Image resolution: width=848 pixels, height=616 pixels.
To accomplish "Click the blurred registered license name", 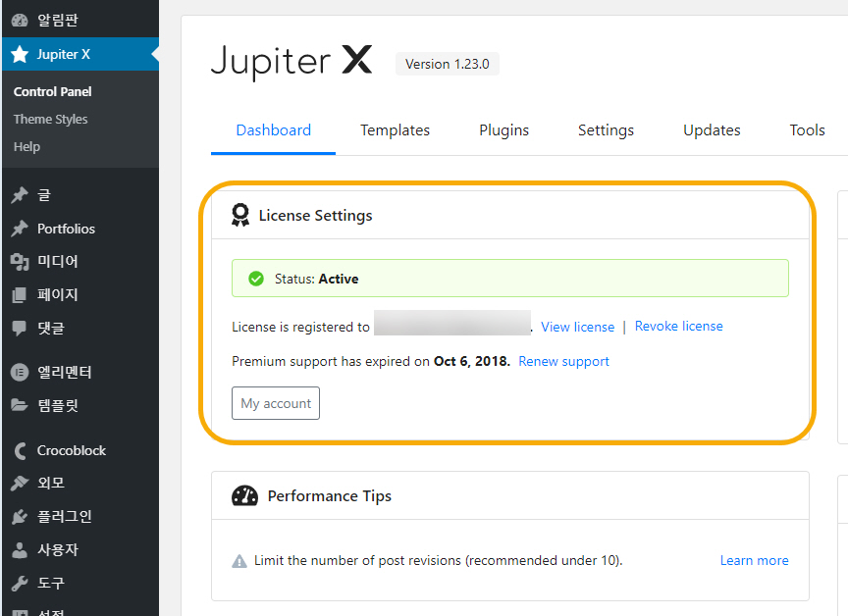I will [x=452, y=323].
